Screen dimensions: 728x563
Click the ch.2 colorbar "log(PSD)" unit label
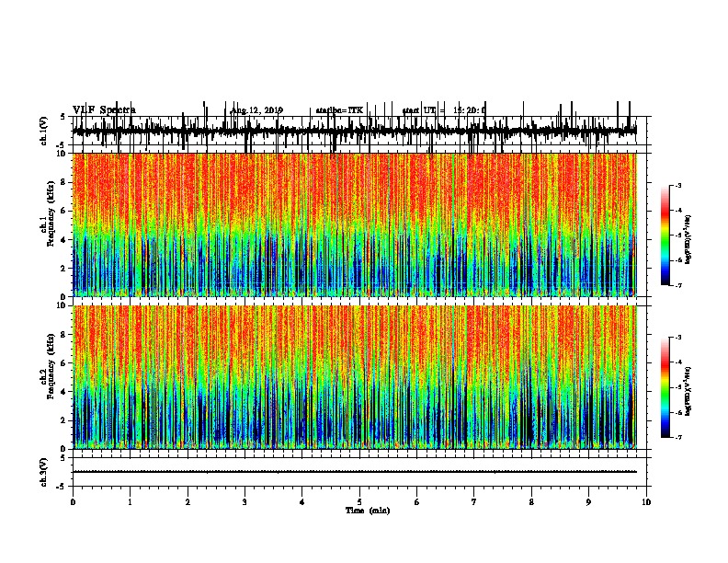(x=688, y=391)
